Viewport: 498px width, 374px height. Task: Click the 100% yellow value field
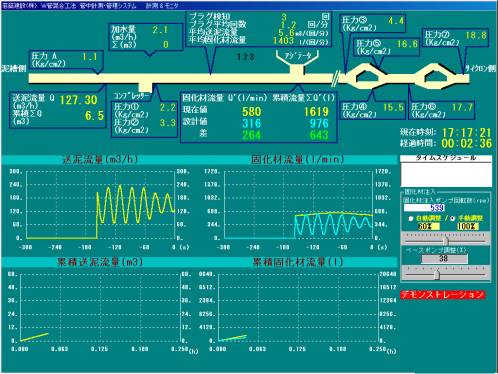(468, 227)
